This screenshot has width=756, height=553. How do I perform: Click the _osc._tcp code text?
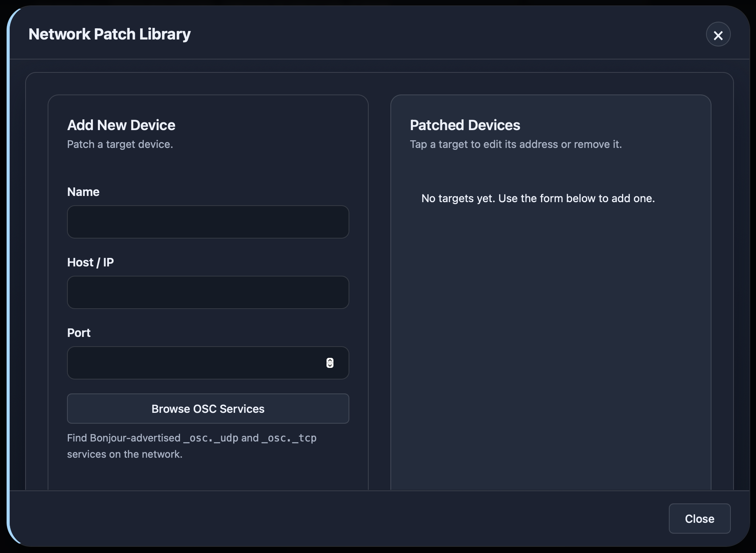(x=289, y=438)
